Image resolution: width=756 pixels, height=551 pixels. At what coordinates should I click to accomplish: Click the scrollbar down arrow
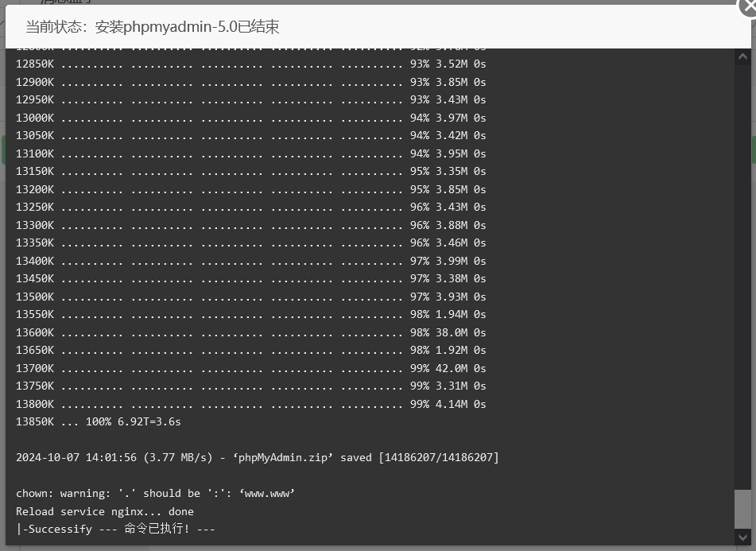click(x=742, y=537)
